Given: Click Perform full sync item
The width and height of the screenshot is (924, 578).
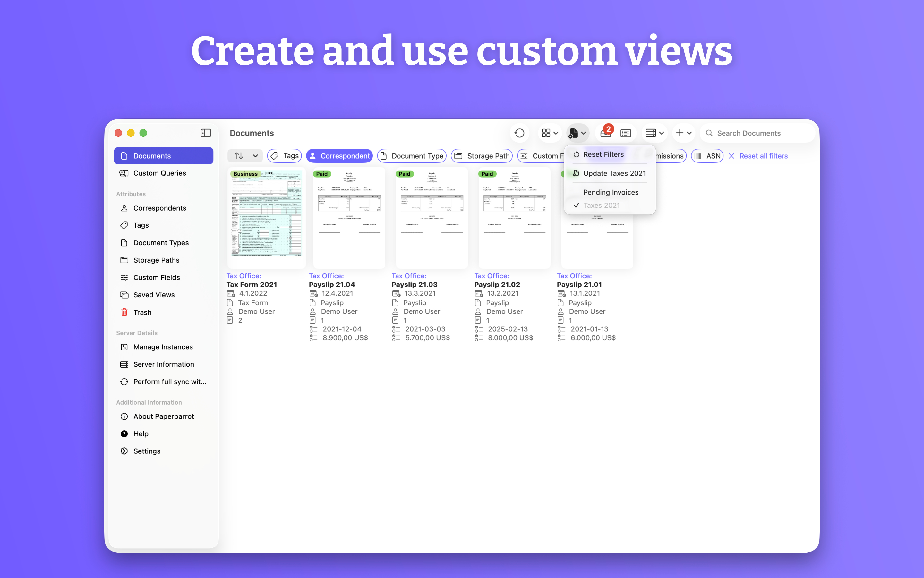Looking at the screenshot, I should [x=163, y=381].
